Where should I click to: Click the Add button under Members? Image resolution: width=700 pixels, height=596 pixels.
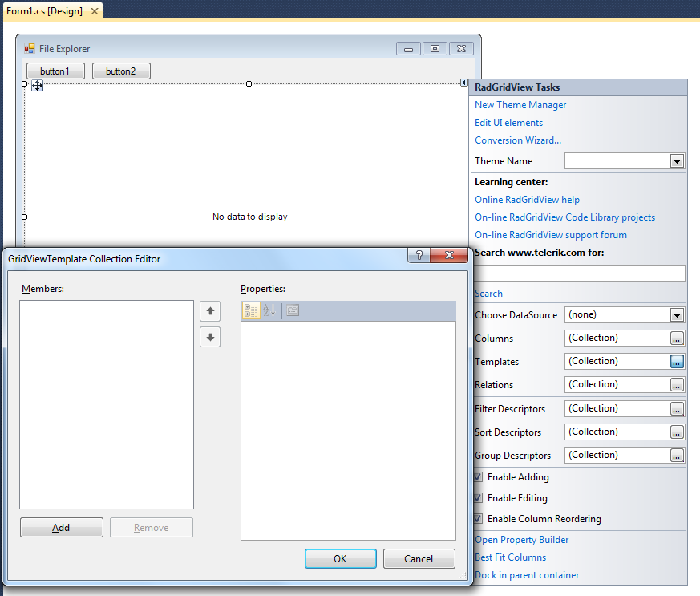click(62, 528)
